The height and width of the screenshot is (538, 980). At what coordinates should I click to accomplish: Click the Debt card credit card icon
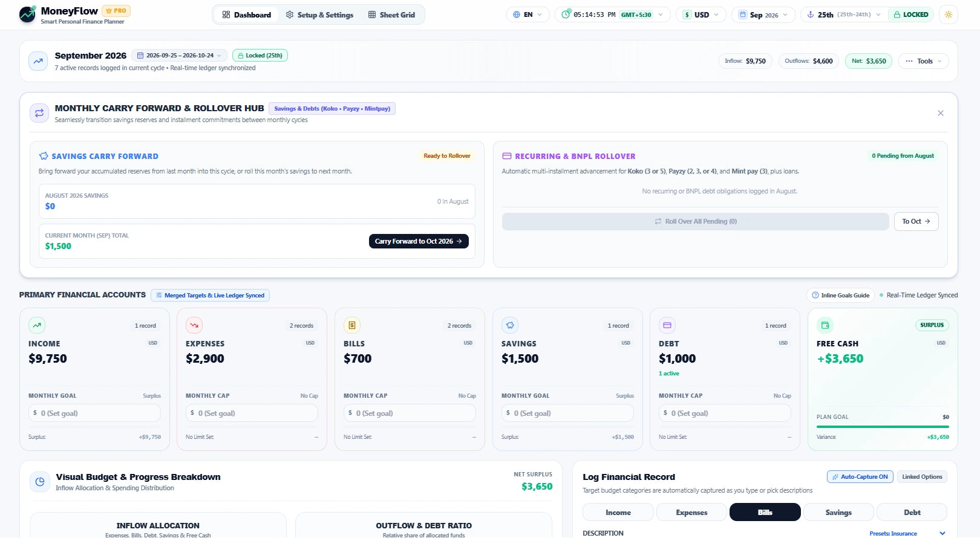tap(667, 325)
